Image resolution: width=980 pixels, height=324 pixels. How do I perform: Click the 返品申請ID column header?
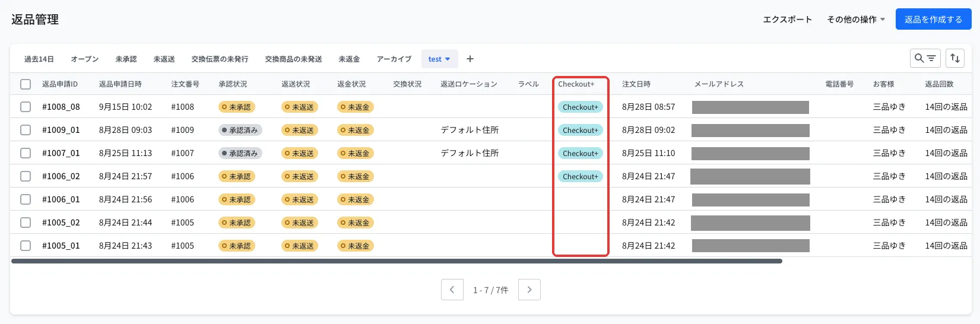pyautogui.click(x=60, y=84)
